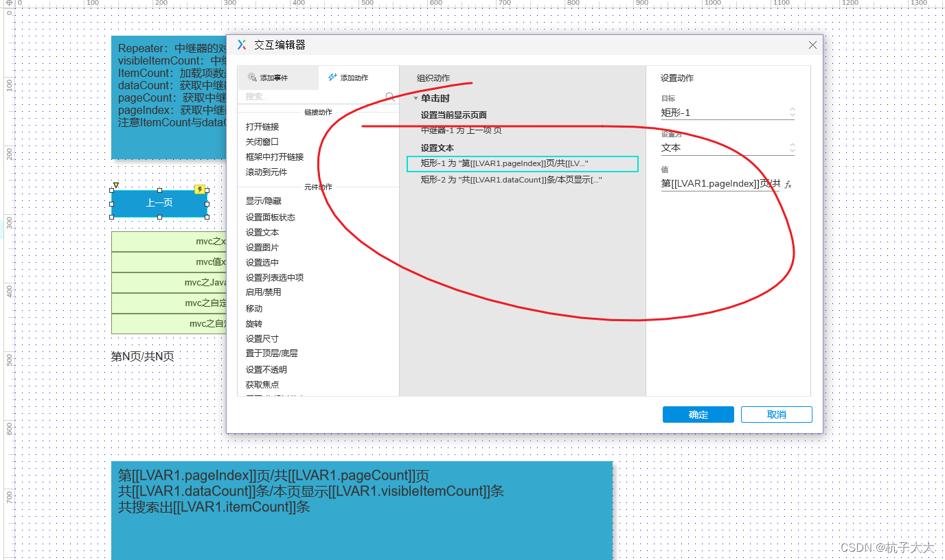This screenshot has width=945, height=560.
Task: Choose the 打开链接 action
Action: click(x=262, y=127)
